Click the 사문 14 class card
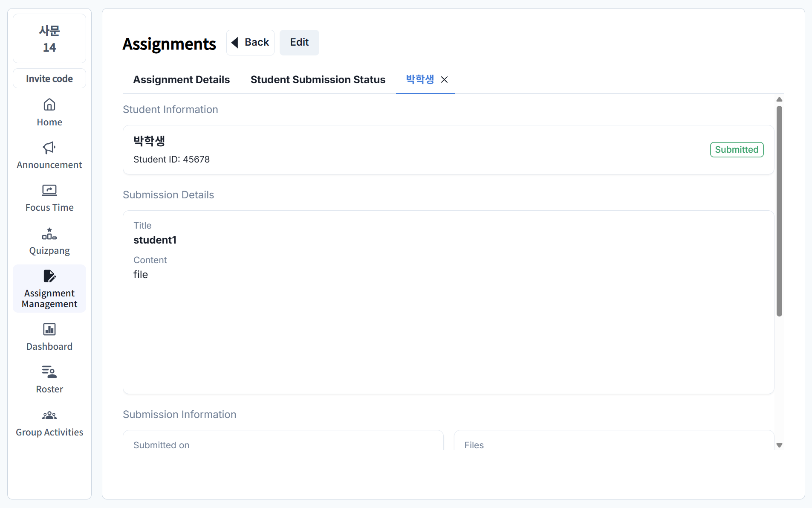This screenshot has height=508, width=812. tap(49, 39)
